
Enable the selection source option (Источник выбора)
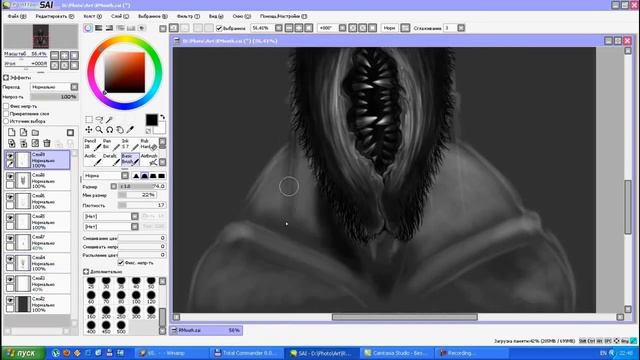tap(6, 121)
